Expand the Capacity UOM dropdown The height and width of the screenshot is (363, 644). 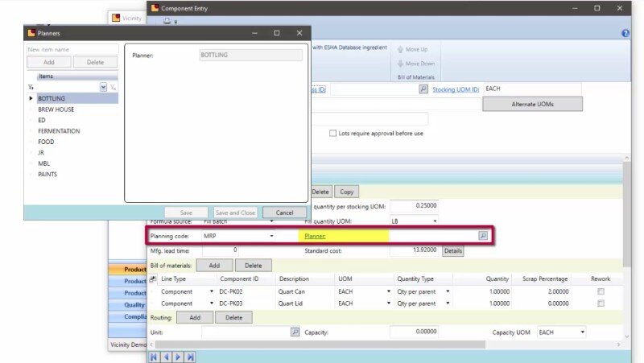[x=581, y=332]
